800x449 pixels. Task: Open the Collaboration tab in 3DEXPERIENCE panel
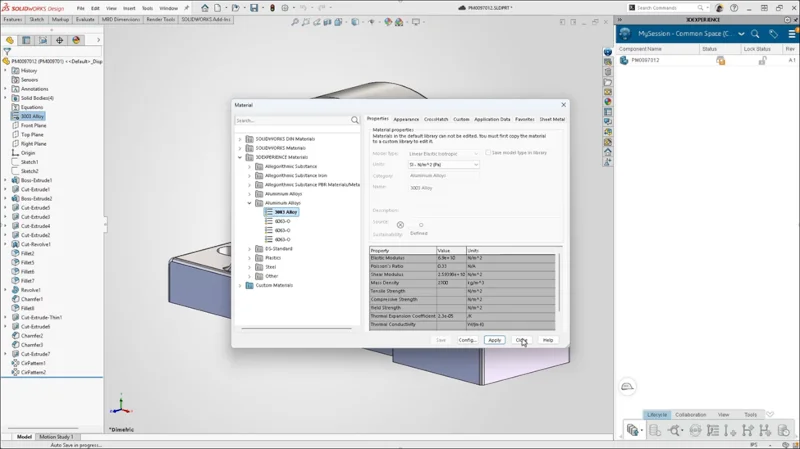coord(690,414)
